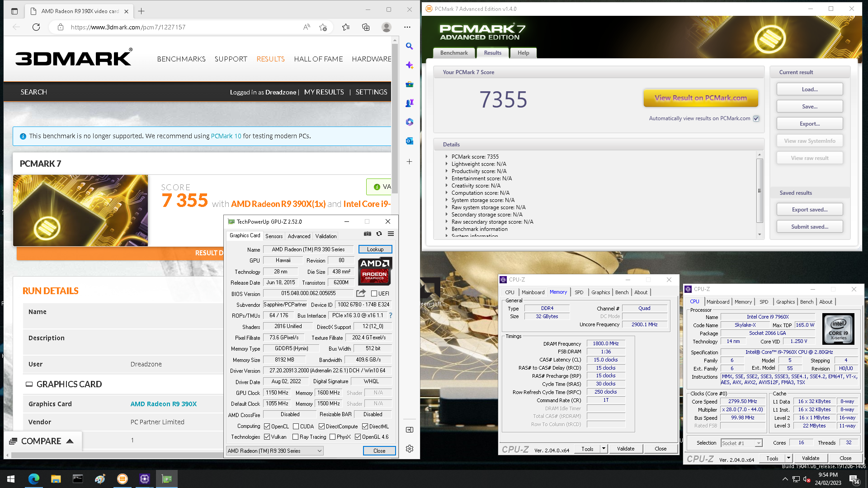Open Windows Start menu

11,479
